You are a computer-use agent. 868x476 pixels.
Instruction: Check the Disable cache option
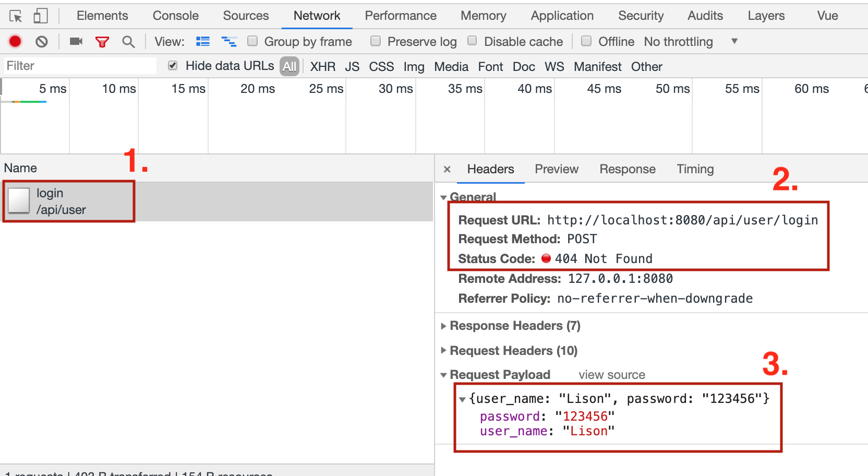click(x=472, y=41)
